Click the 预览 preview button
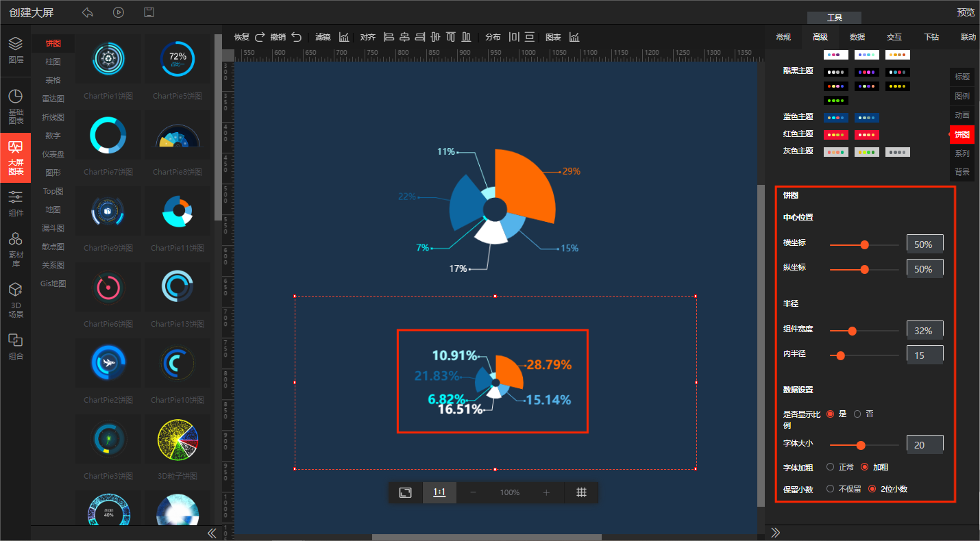980x541 pixels. pos(966,12)
